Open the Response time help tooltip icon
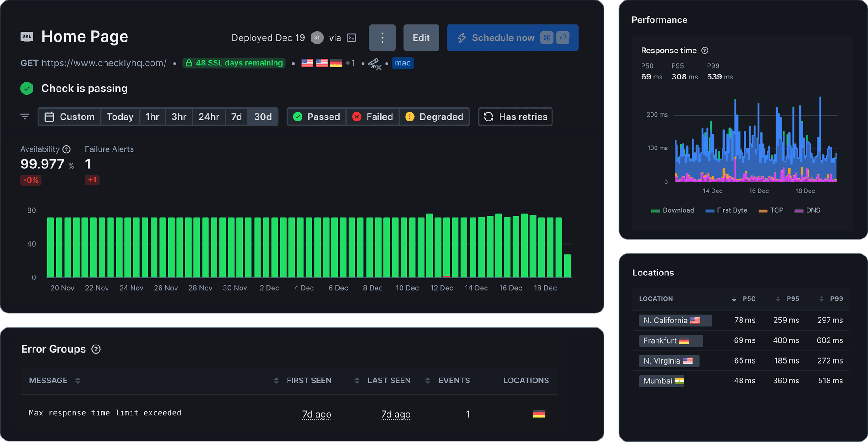868x443 pixels. tap(705, 51)
